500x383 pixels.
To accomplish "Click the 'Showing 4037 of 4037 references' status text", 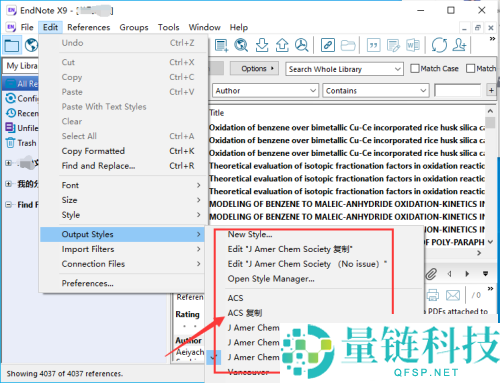I will [65, 374].
